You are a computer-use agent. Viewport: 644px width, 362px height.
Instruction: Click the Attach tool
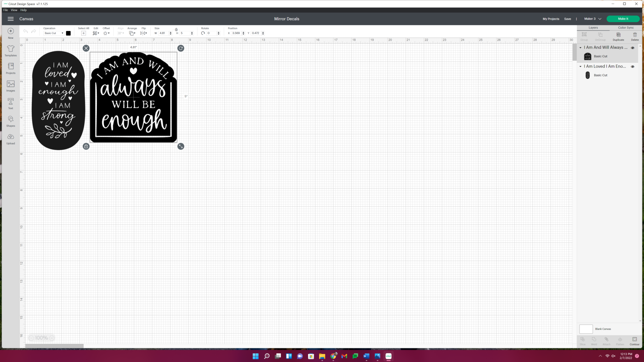tap(607, 341)
